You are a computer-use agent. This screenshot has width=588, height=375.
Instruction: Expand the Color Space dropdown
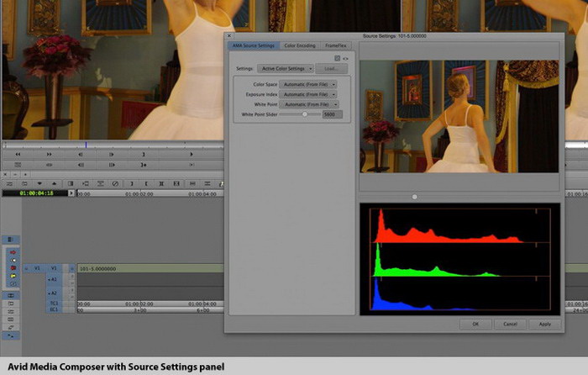(x=309, y=84)
